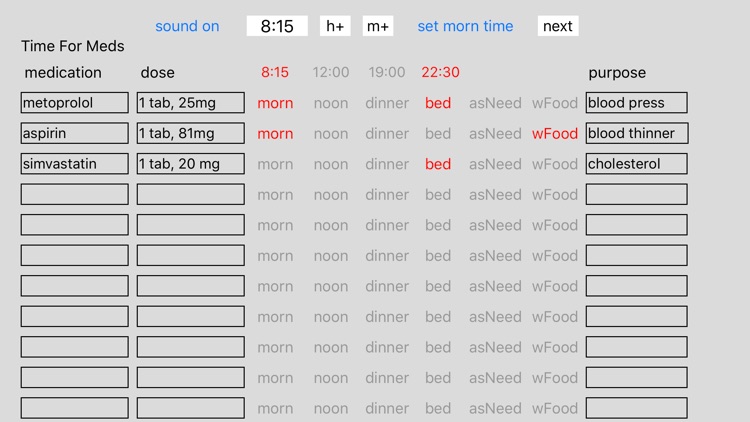Click the first empty medication field
This screenshot has height=422, width=750.
(x=75, y=194)
